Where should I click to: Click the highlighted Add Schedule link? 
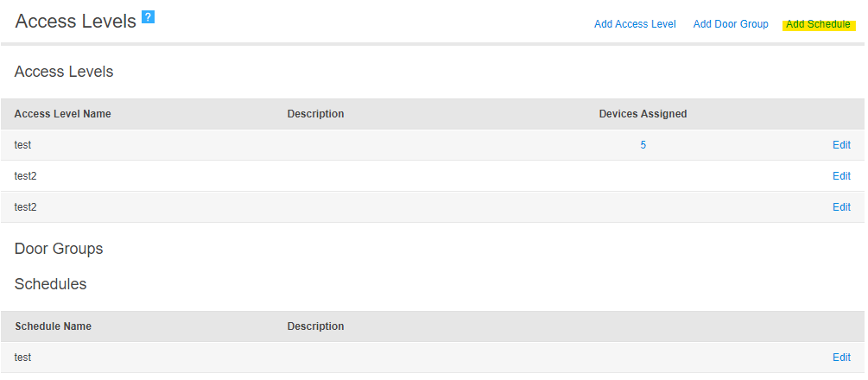pyautogui.click(x=818, y=24)
